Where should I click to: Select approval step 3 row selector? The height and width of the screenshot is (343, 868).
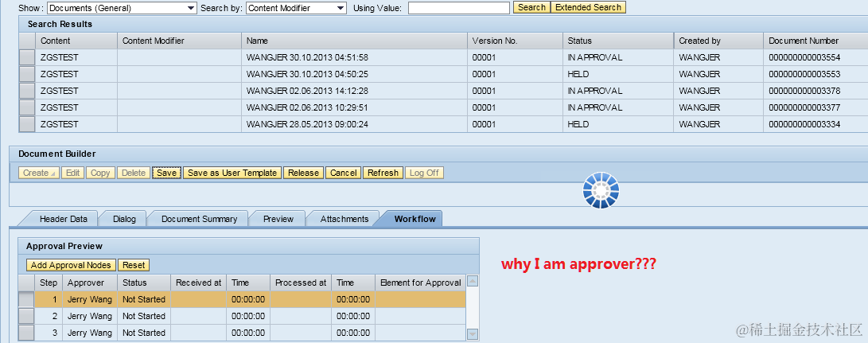click(x=26, y=333)
